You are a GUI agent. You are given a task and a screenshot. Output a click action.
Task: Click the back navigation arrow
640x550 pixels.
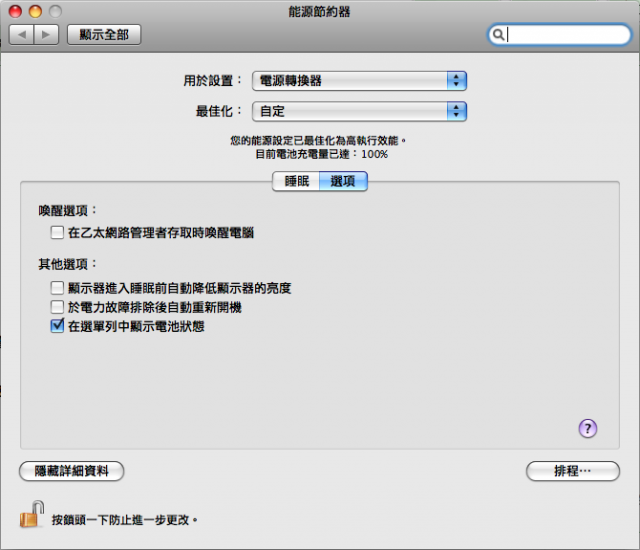pos(22,35)
